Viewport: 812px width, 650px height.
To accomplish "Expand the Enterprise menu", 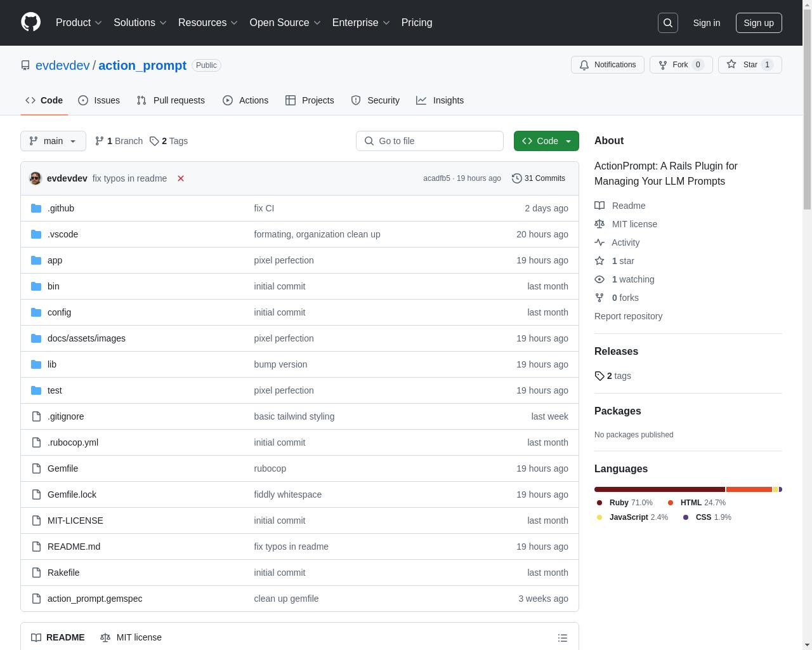I will click(361, 22).
